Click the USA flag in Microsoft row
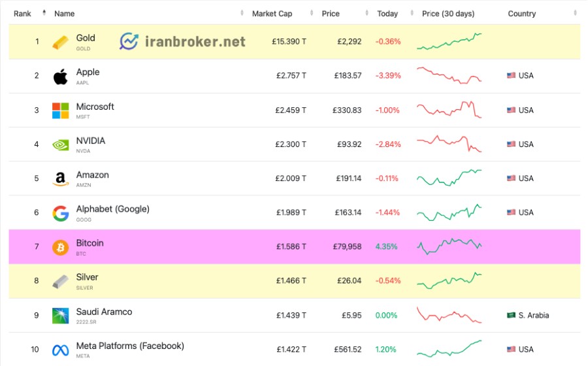 coord(511,110)
